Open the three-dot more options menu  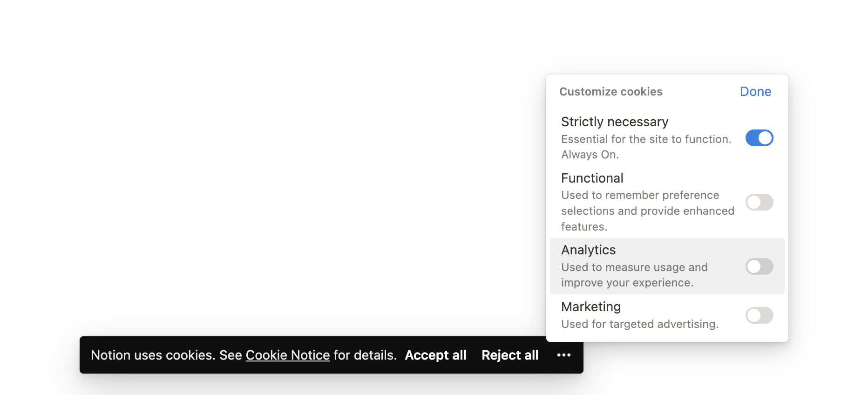pos(563,355)
